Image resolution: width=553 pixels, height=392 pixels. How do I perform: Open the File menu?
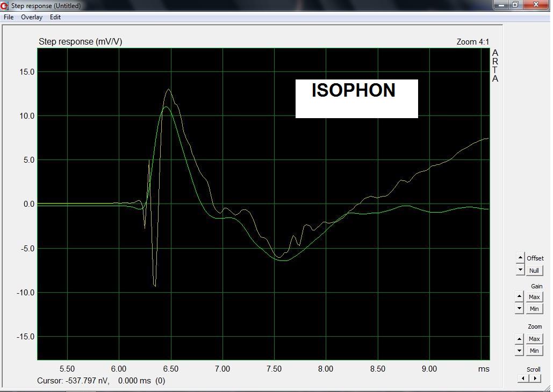click(9, 17)
